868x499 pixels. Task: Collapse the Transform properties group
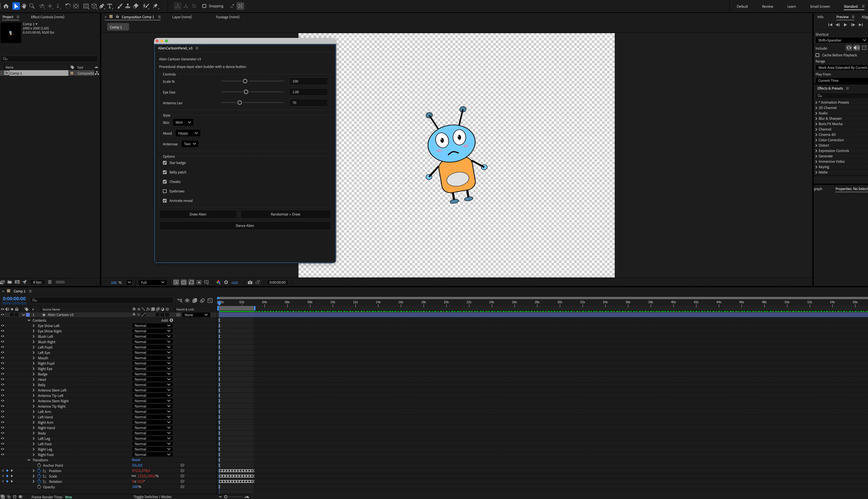coord(29,460)
